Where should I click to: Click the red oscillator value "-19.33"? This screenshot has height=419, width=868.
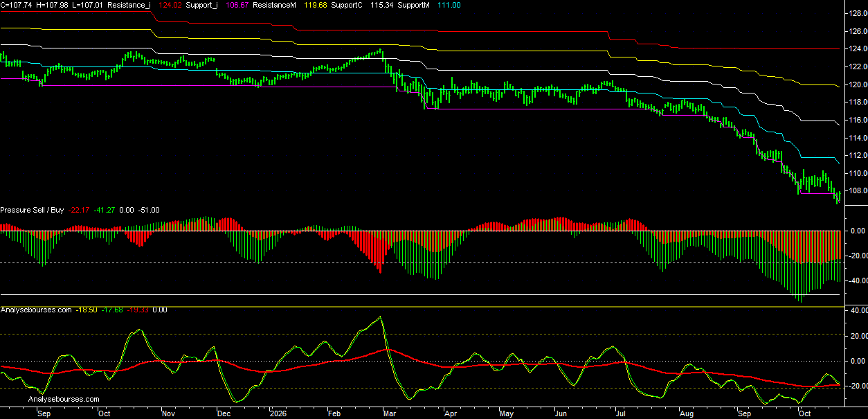pyautogui.click(x=138, y=310)
